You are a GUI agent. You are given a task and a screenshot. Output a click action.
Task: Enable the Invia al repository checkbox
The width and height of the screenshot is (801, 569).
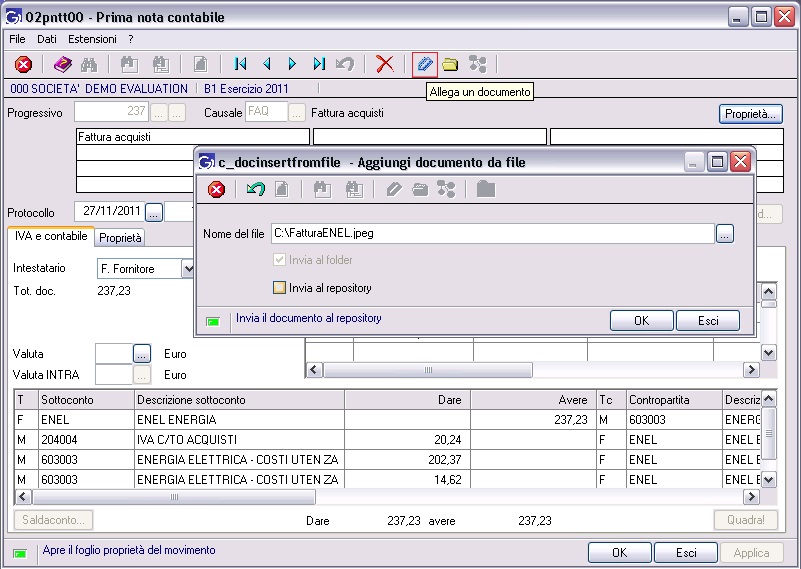point(279,288)
